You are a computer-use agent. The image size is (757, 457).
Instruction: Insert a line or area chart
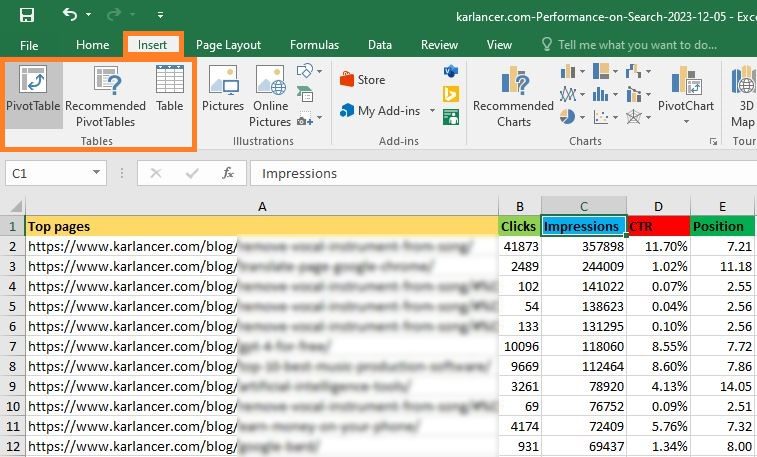(x=568, y=94)
